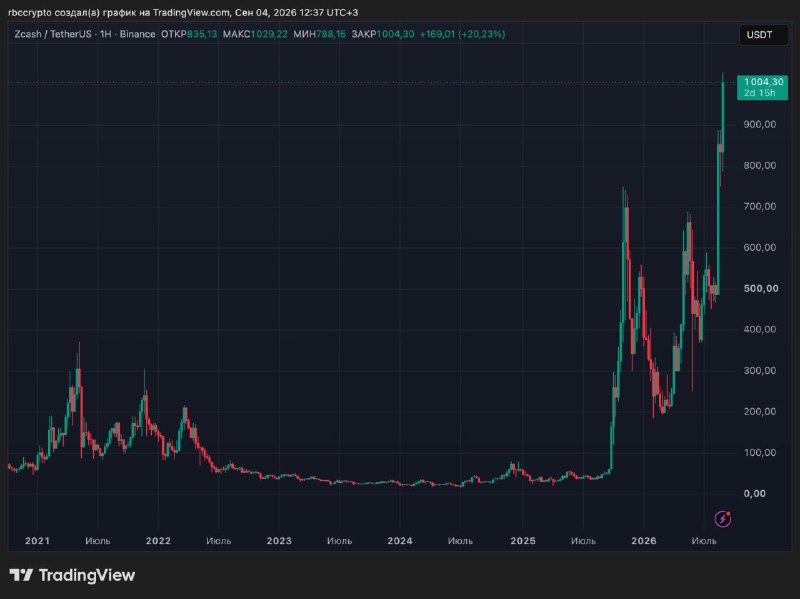Select the 2021 label on time axis

pos(37,540)
